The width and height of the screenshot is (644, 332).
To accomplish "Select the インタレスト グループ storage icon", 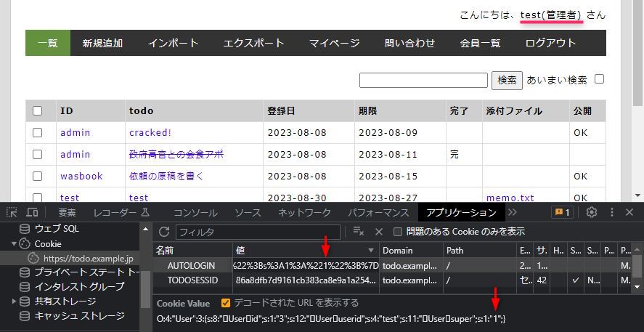I will pos(25,286).
